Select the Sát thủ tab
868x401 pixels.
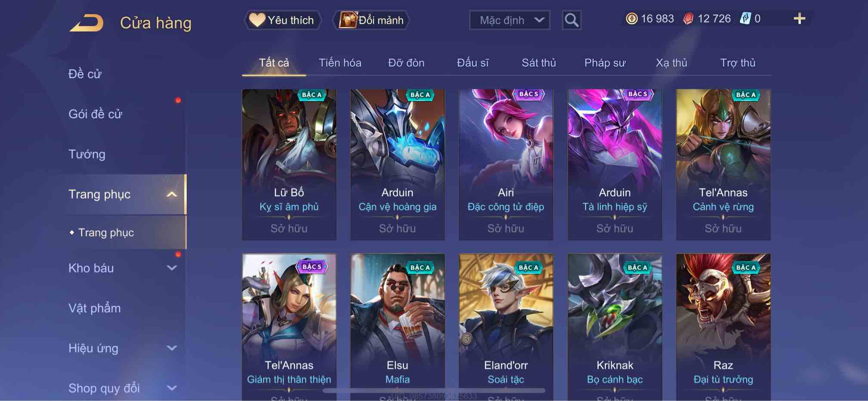539,63
